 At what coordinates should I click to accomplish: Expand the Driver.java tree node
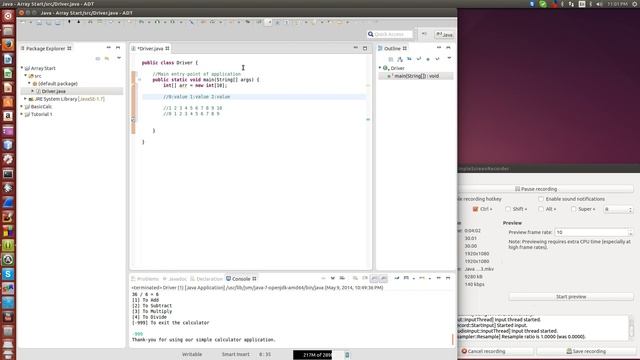tap(33, 91)
